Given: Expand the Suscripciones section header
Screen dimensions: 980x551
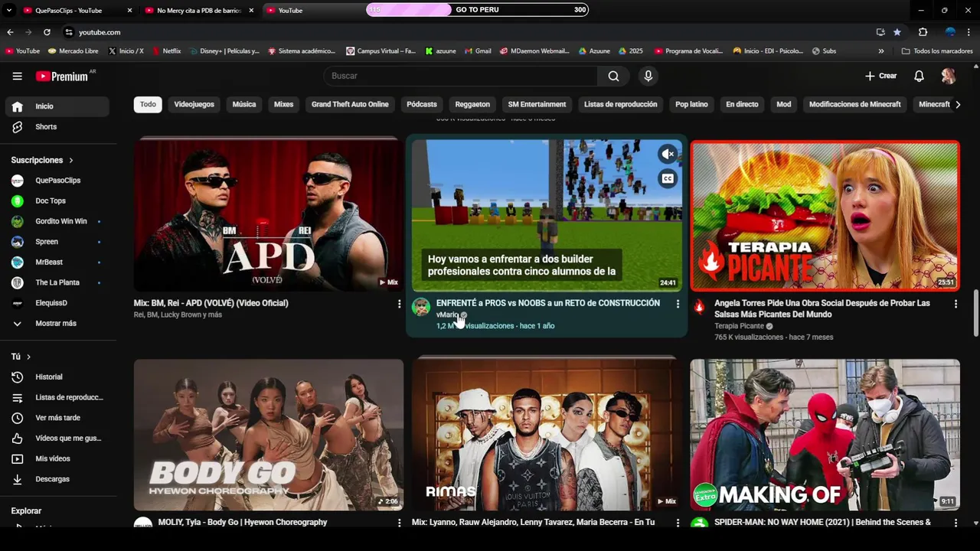Looking at the screenshot, I should (x=43, y=160).
